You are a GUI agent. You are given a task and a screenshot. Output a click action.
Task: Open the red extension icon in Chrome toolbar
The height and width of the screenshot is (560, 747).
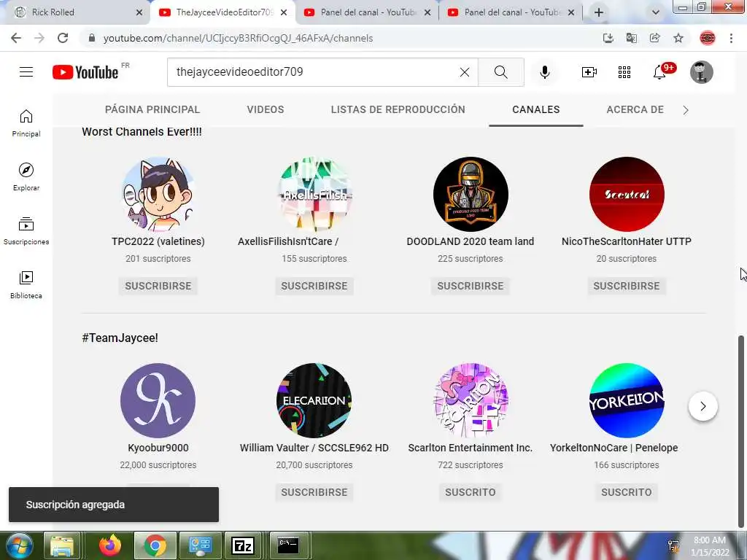(708, 38)
